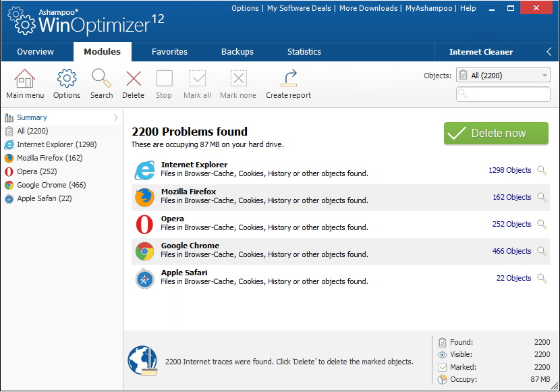Click the Apple Safari compass logo in results
Screen dimensions: 560x392
tap(144, 279)
